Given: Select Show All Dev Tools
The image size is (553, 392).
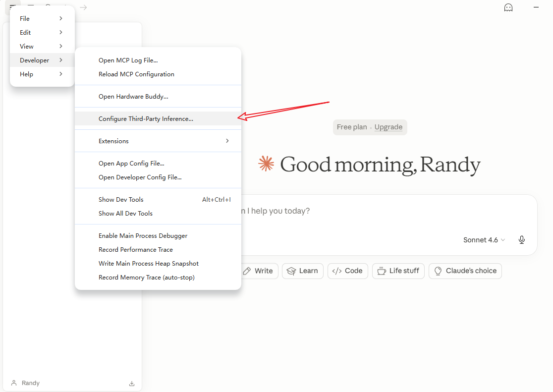Looking at the screenshot, I should [x=158, y=214].
